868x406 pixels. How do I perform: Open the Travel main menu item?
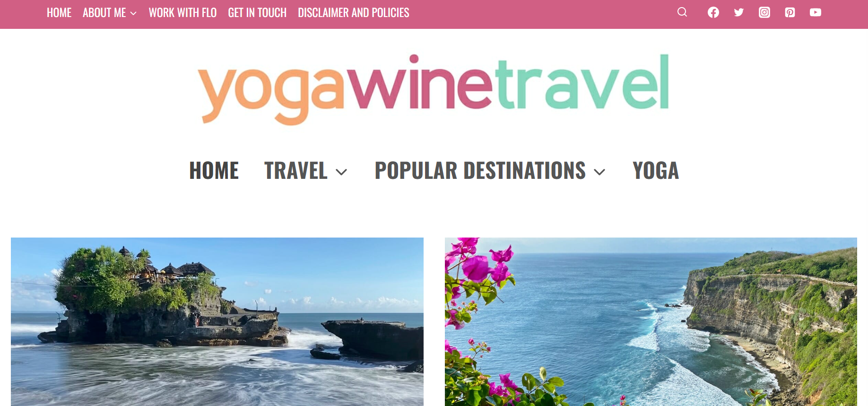(296, 170)
